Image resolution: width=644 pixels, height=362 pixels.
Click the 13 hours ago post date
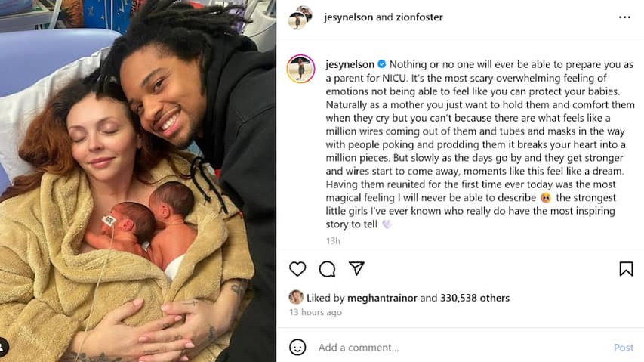[316, 312]
